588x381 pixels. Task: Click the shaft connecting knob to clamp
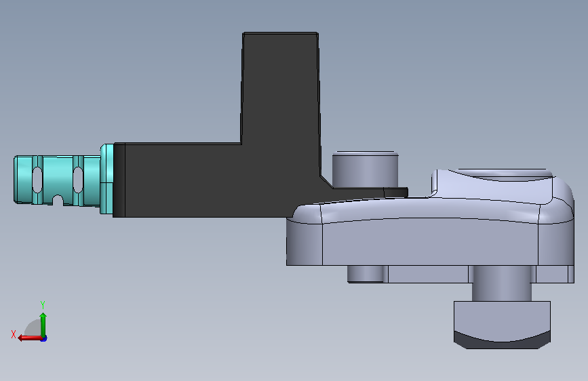click(501, 283)
